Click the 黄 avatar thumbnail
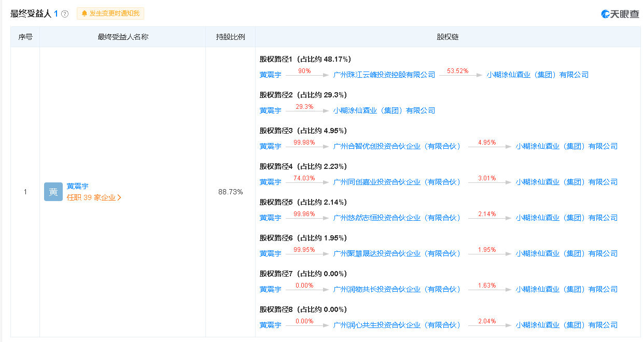 53,192
